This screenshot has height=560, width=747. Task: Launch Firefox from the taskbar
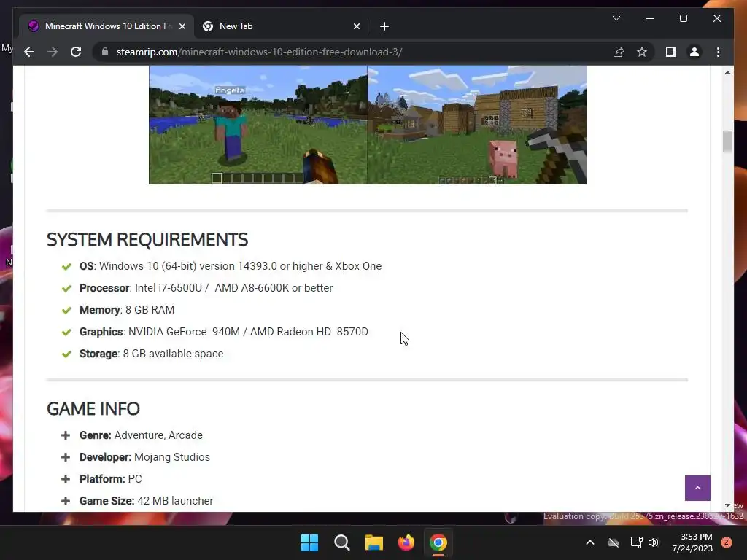click(x=406, y=542)
